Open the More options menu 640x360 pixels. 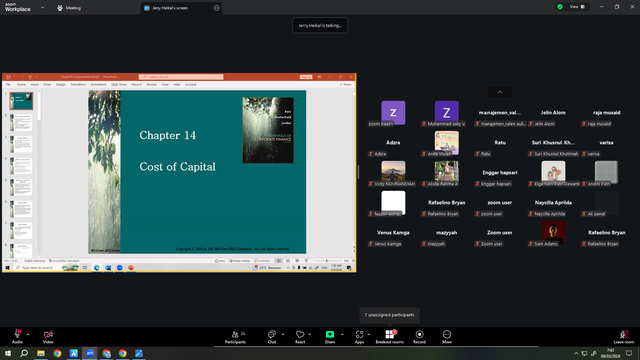tap(447, 337)
